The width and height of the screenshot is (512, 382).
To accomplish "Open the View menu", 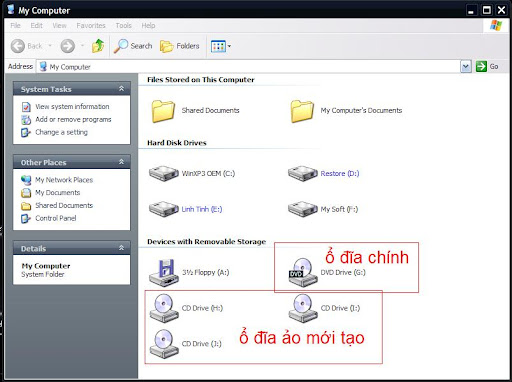I will (x=59, y=25).
